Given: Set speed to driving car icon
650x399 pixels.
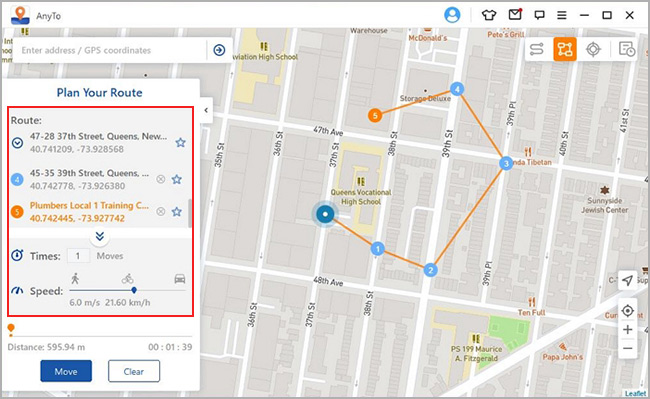Looking at the screenshot, I should [x=180, y=278].
